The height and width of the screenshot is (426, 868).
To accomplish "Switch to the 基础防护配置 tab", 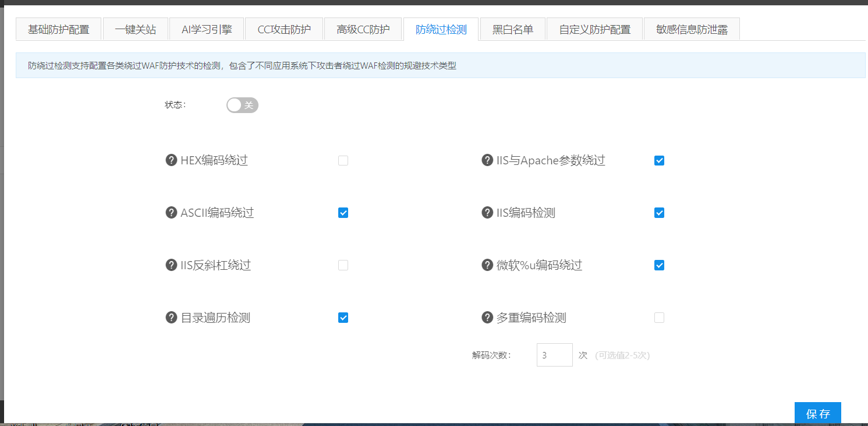I will (59, 29).
